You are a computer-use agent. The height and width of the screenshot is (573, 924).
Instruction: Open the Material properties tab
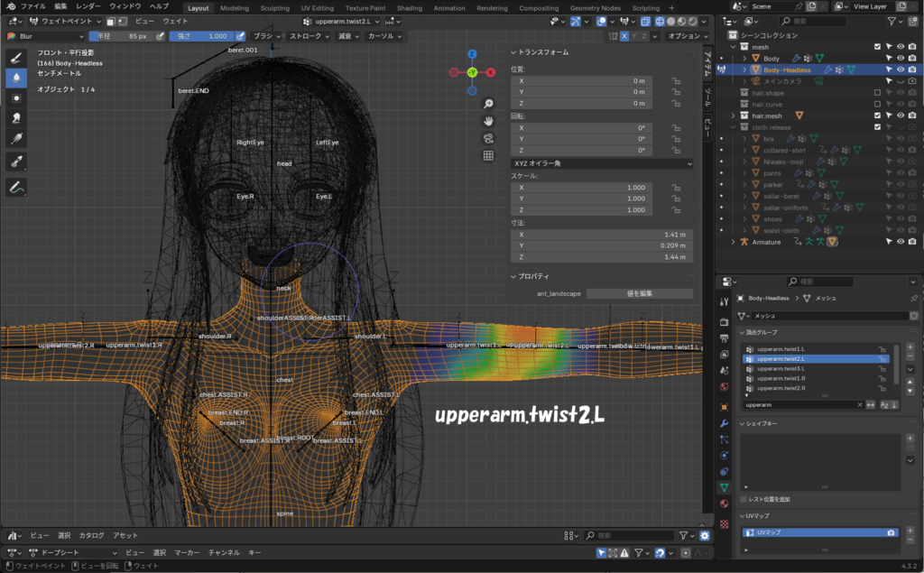point(724,504)
